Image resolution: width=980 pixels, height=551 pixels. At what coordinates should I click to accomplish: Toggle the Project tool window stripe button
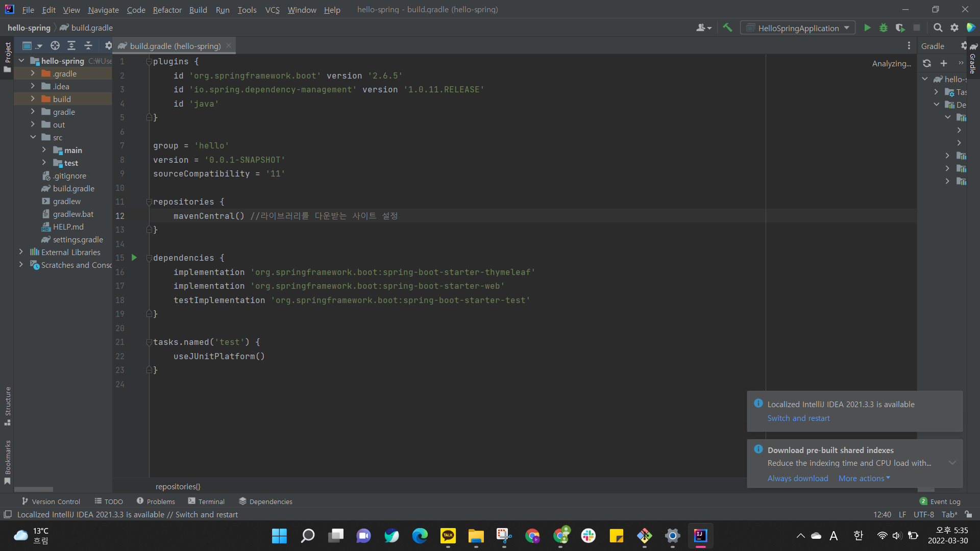pos(8,56)
